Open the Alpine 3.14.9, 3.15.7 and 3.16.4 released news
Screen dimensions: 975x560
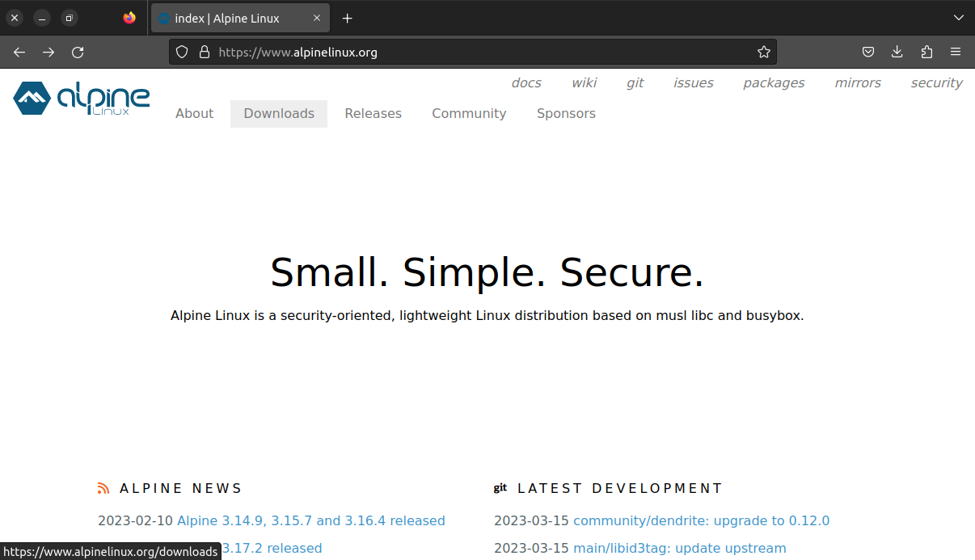pyautogui.click(x=311, y=520)
